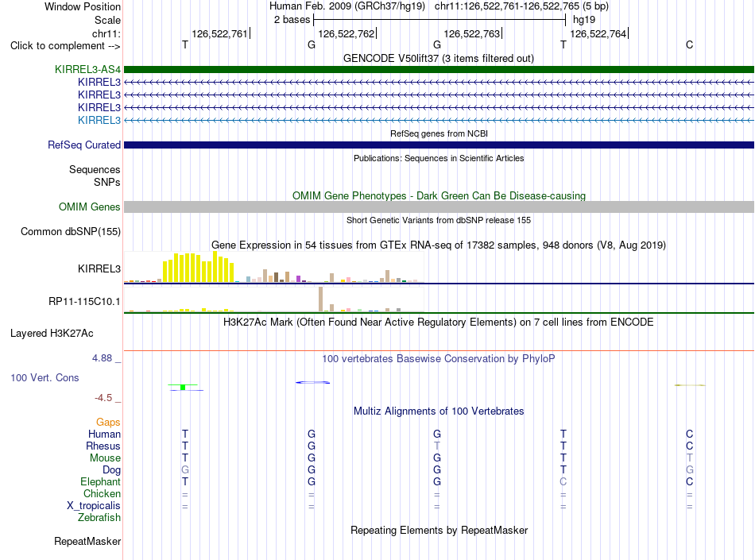
Task: Click the PhyloP -4.5 scale value
Action: [103, 398]
